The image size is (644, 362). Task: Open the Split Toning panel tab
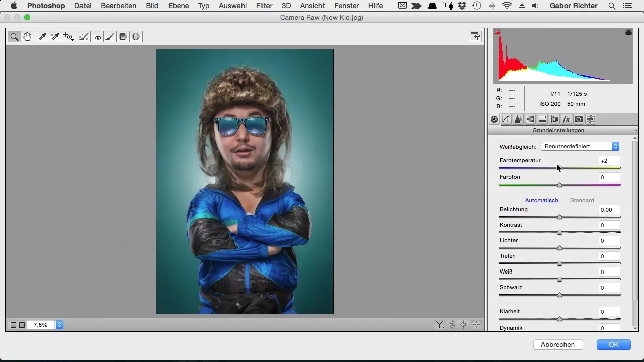542,119
